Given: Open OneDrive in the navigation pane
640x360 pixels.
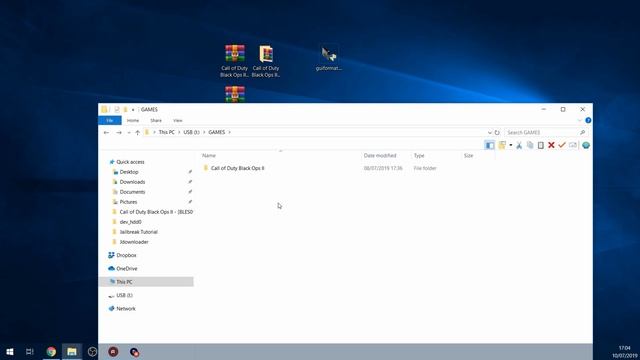Looking at the screenshot, I should pos(127,269).
